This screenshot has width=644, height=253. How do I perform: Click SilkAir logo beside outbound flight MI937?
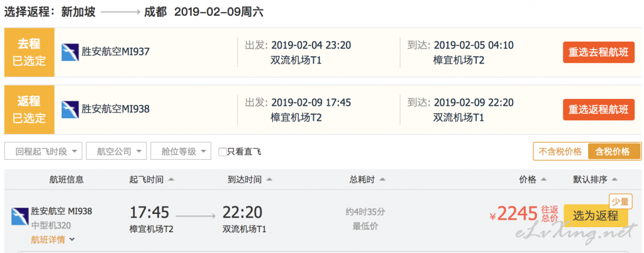point(70,52)
